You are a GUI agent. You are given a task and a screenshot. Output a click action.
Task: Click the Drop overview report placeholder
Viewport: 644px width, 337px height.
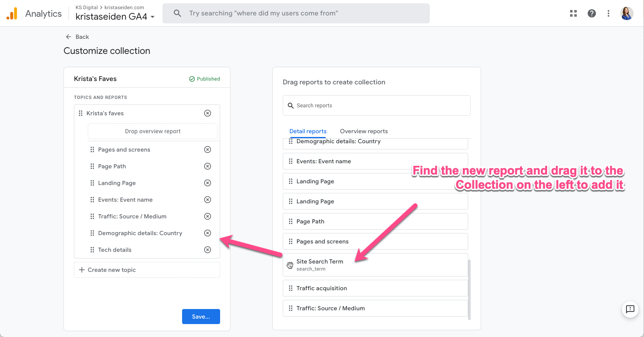click(153, 131)
